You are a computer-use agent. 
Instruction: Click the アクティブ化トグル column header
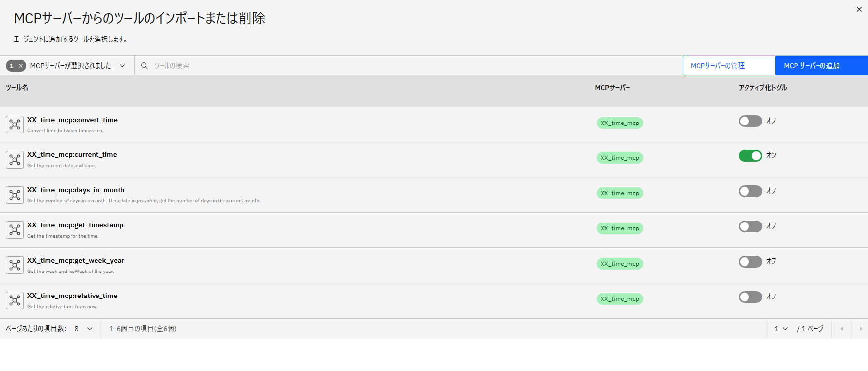coord(763,88)
